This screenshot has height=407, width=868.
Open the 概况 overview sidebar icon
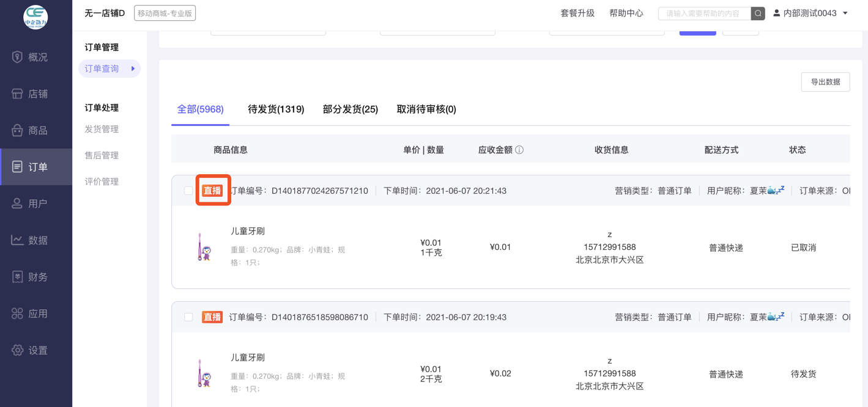(17, 57)
